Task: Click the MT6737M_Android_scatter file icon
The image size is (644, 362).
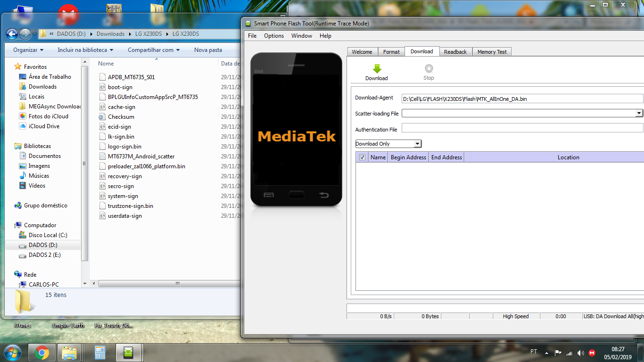Action: (x=103, y=156)
